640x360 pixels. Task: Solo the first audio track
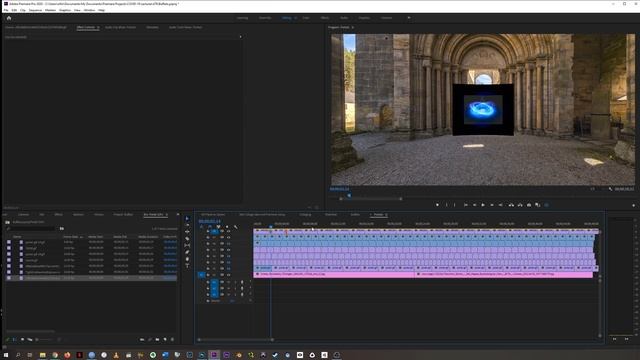pos(235,282)
